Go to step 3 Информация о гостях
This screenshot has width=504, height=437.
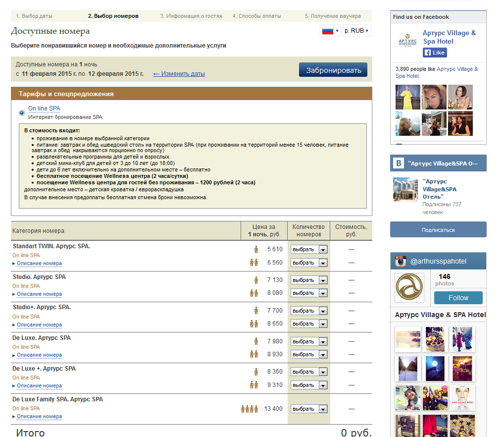click(x=191, y=16)
